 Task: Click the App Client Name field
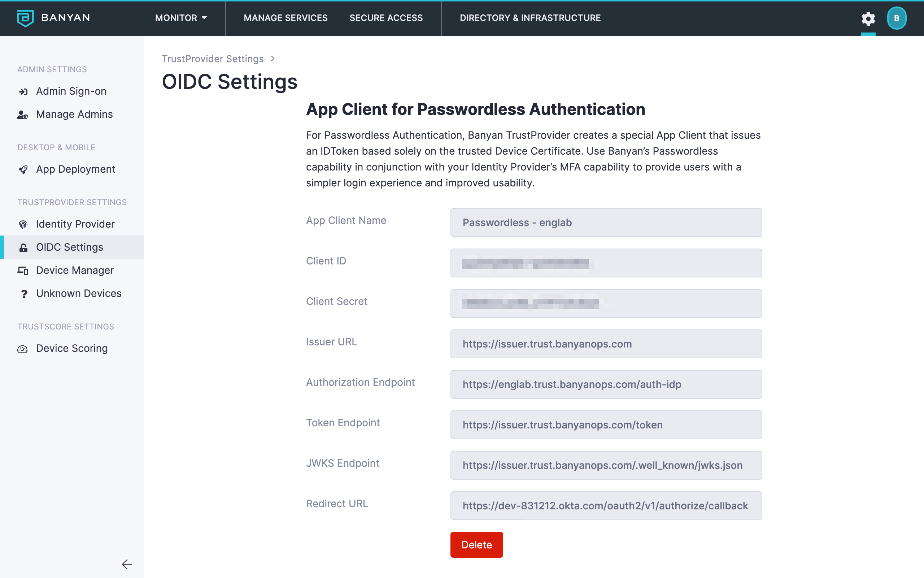606,223
